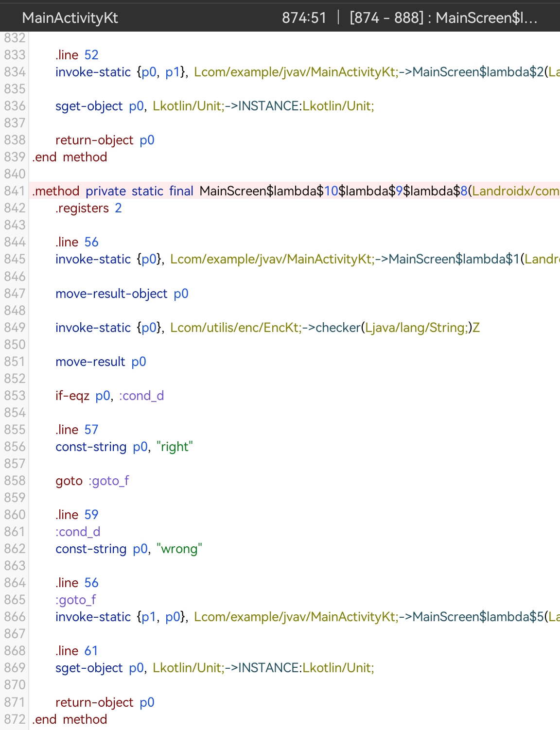The width and height of the screenshot is (560, 730).
Task: Click the const-string "wrong" literal
Action: [180, 549]
